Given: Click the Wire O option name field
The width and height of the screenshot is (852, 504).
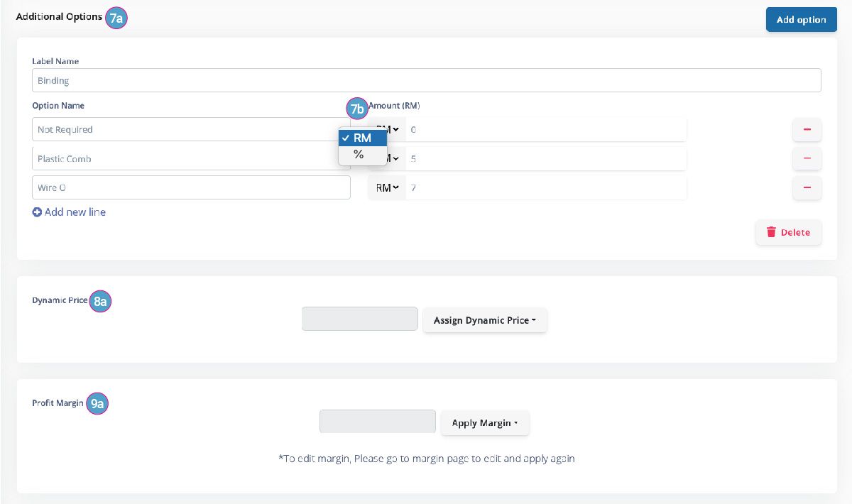Looking at the screenshot, I should coord(191,187).
